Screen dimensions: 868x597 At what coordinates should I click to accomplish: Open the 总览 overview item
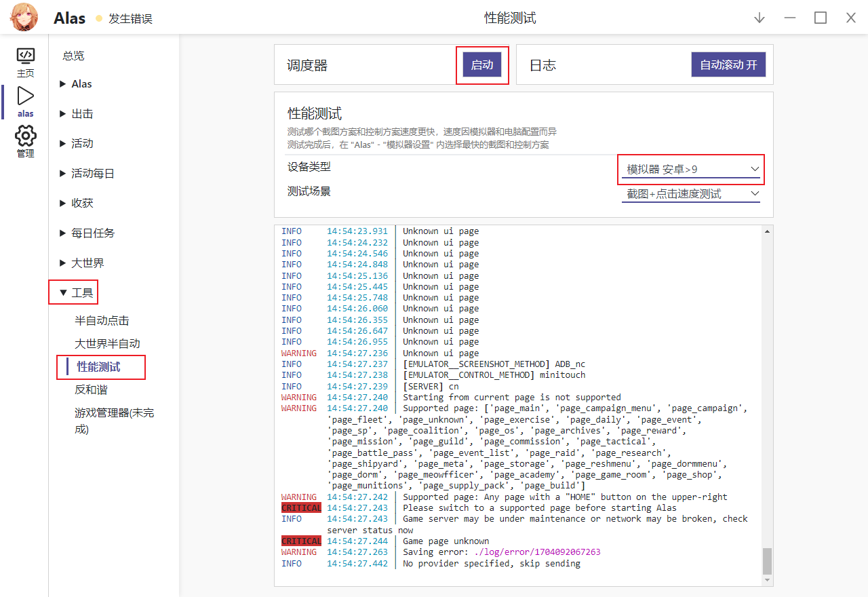click(73, 56)
